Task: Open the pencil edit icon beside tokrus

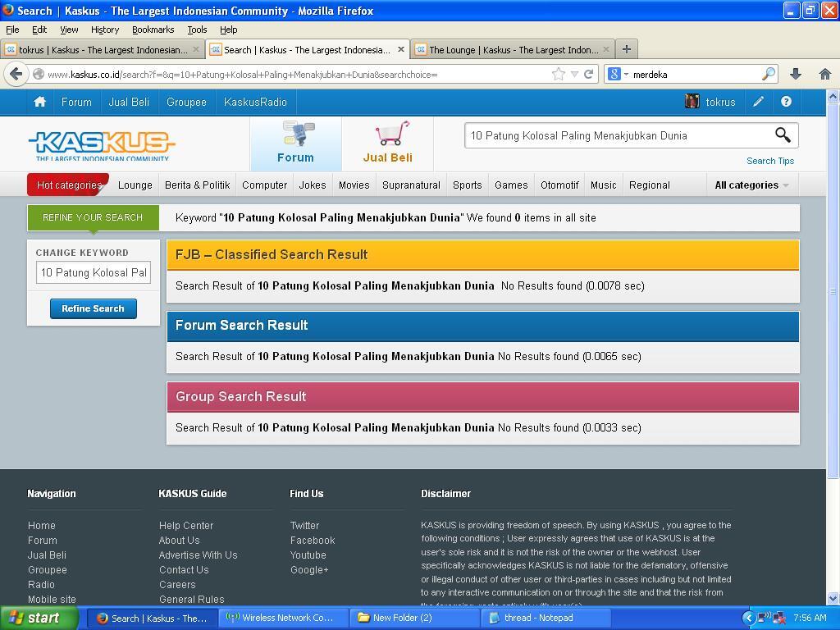Action: tap(758, 102)
